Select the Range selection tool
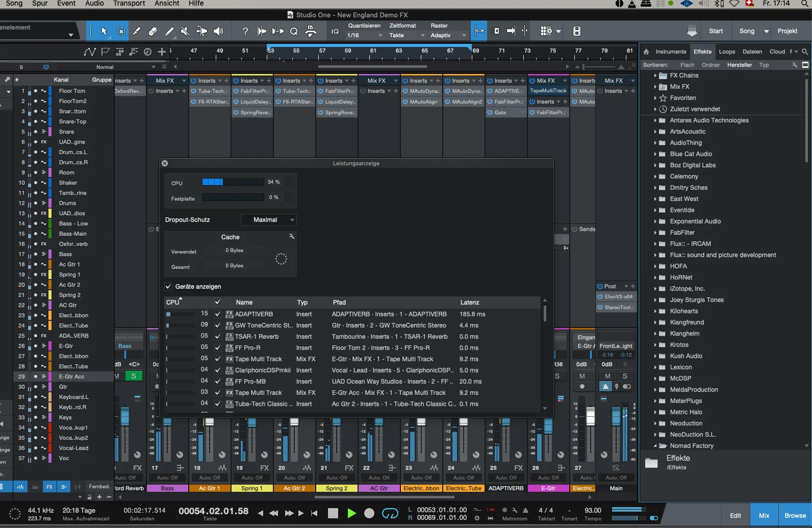Viewport: 812px width, 528px height. coord(121,31)
